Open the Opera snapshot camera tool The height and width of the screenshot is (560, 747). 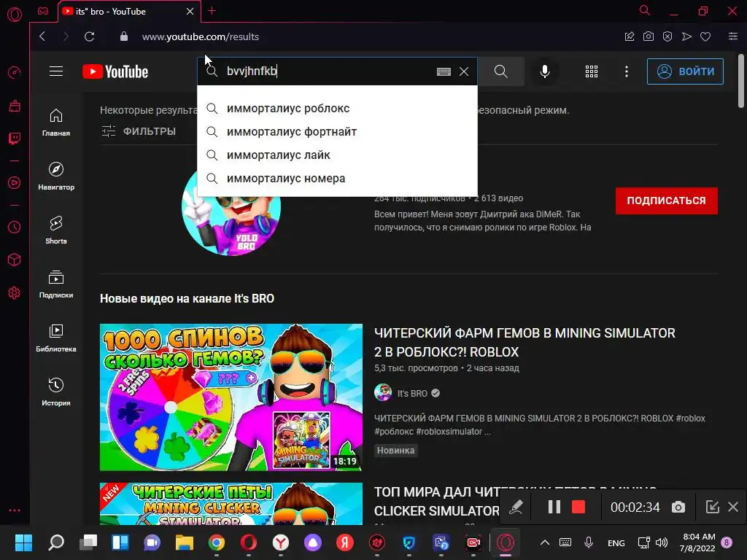pos(649,36)
